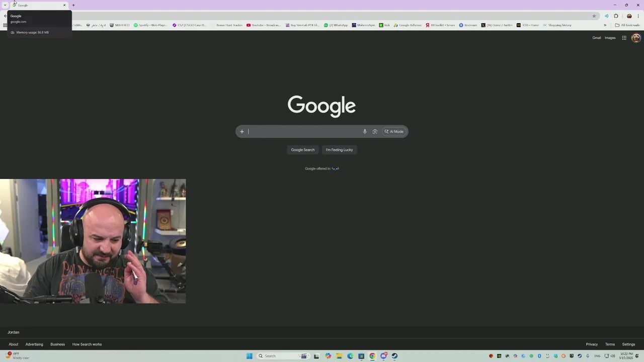The width and height of the screenshot is (644, 362).
Task: Click the Jordan region text
Action: 13,332
